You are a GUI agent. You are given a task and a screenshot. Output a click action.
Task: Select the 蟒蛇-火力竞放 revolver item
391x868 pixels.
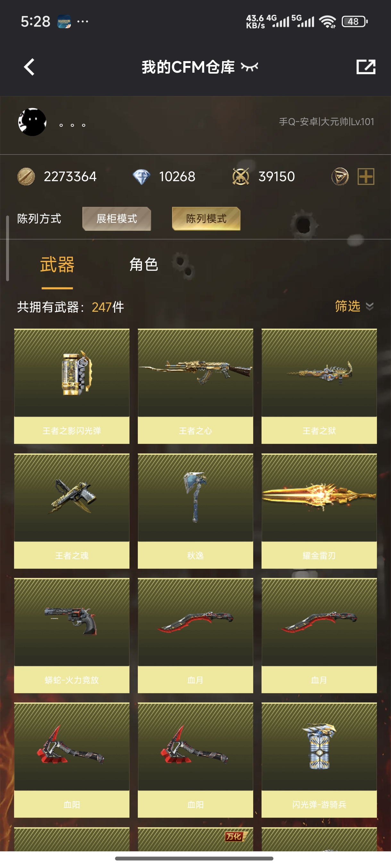pyautogui.click(x=72, y=635)
